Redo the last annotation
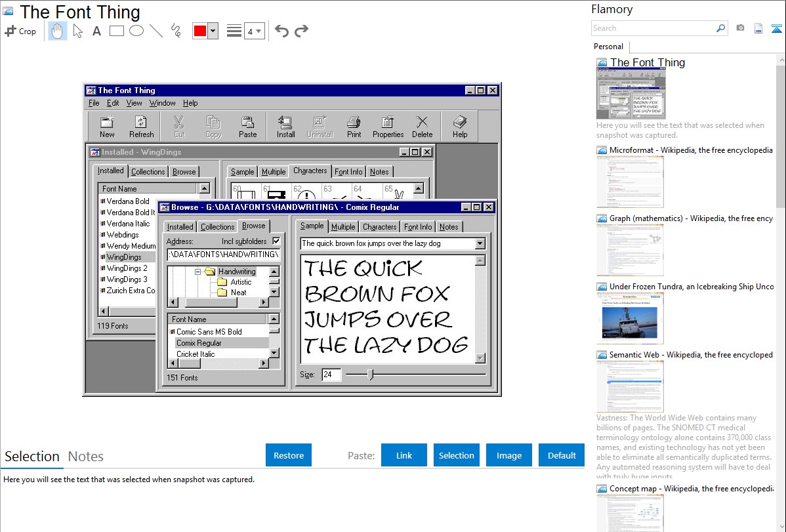This screenshot has width=786, height=532. click(x=301, y=31)
